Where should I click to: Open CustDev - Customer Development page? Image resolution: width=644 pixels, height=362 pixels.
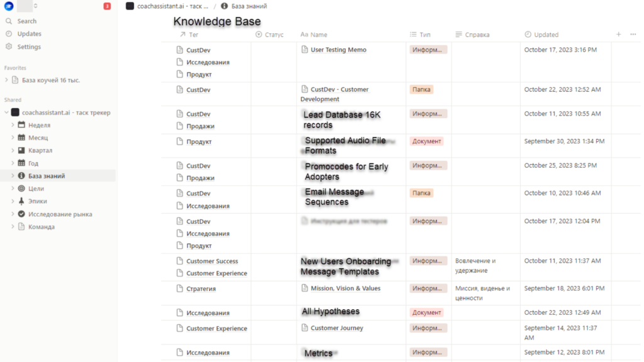click(x=335, y=94)
